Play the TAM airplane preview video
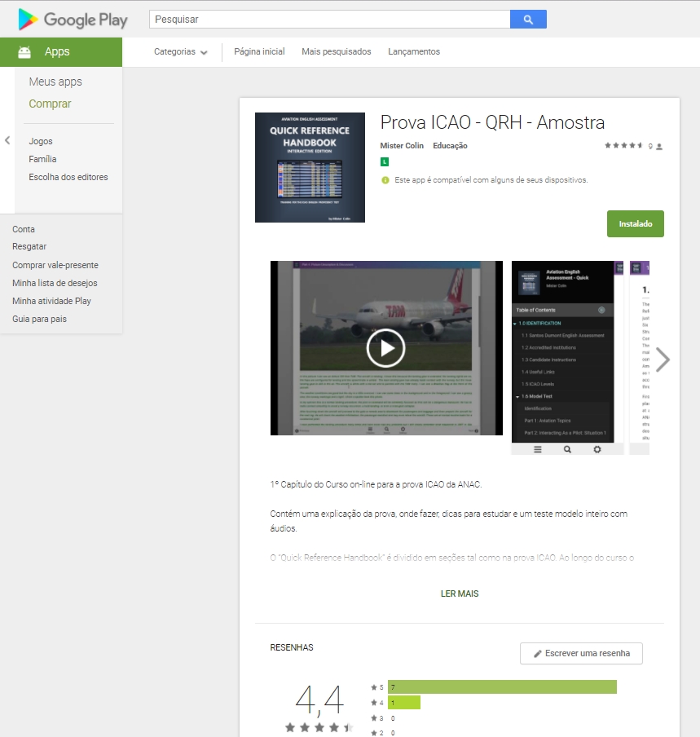The height and width of the screenshot is (737, 700). click(x=385, y=348)
